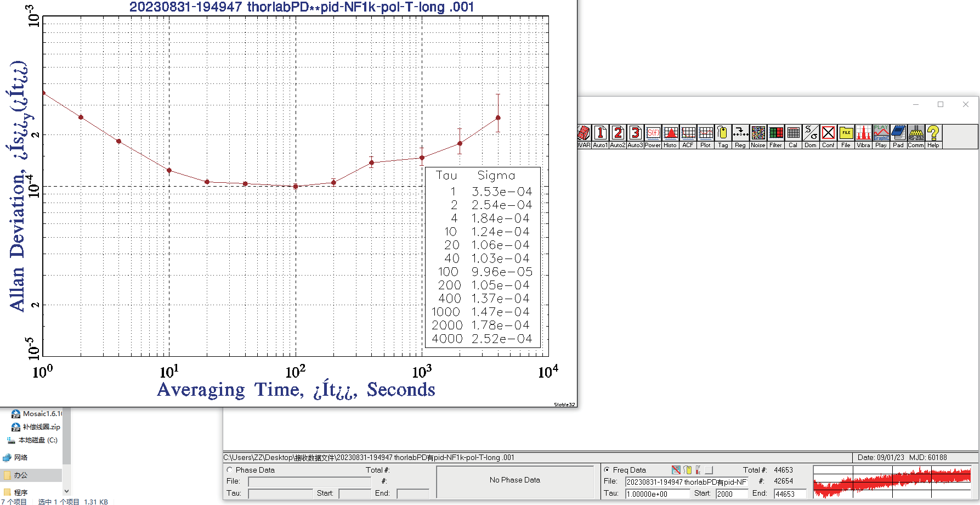
Task: Select the Freq Data radio button
Action: coord(607,470)
